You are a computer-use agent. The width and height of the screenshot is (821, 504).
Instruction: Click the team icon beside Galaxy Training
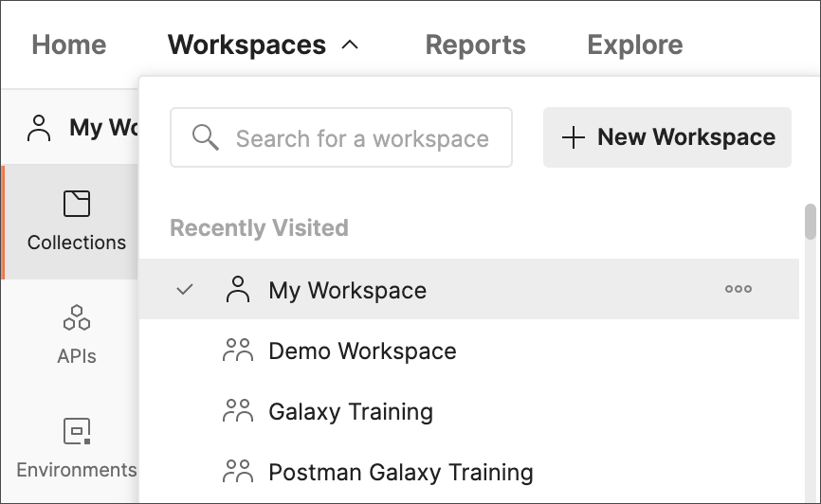(x=238, y=411)
